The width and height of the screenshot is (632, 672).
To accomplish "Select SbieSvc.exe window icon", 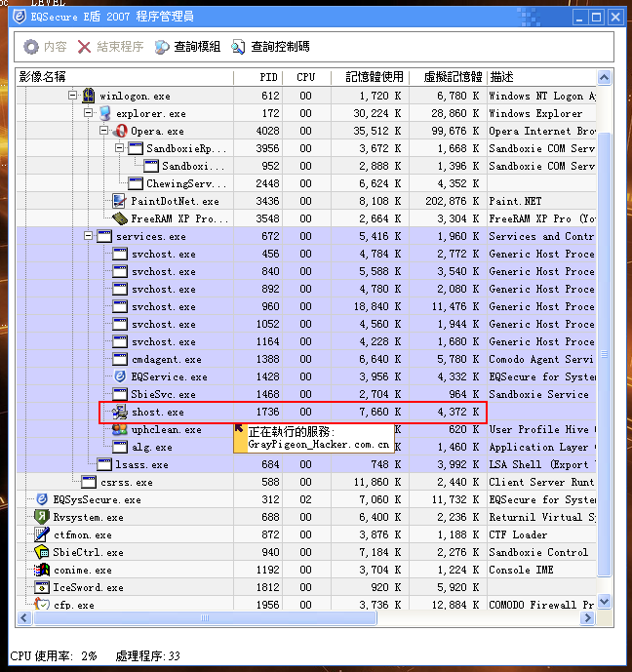I will click(120, 394).
